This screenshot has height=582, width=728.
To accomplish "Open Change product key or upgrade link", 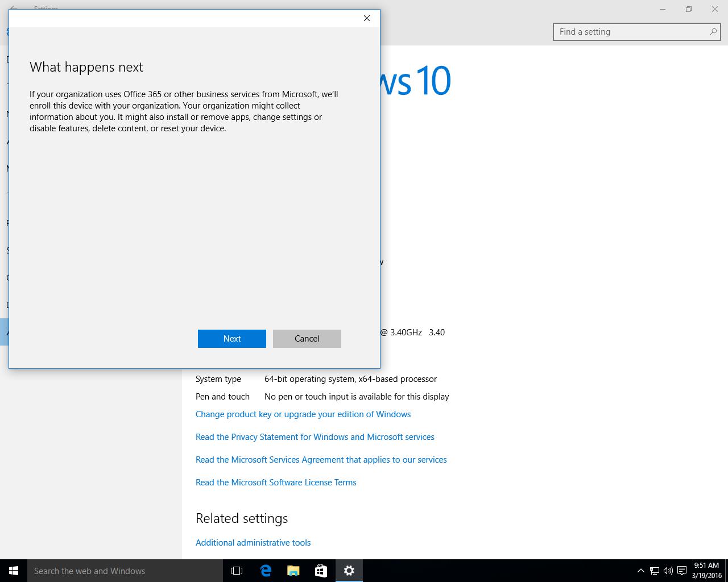I will 303,414.
